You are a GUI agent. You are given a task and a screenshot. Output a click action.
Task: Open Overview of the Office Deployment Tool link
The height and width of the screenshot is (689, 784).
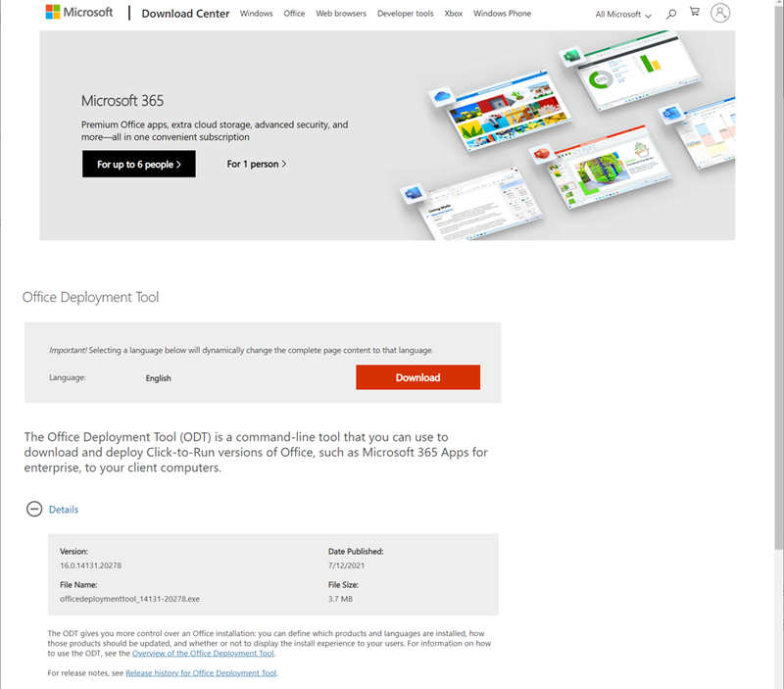203,653
